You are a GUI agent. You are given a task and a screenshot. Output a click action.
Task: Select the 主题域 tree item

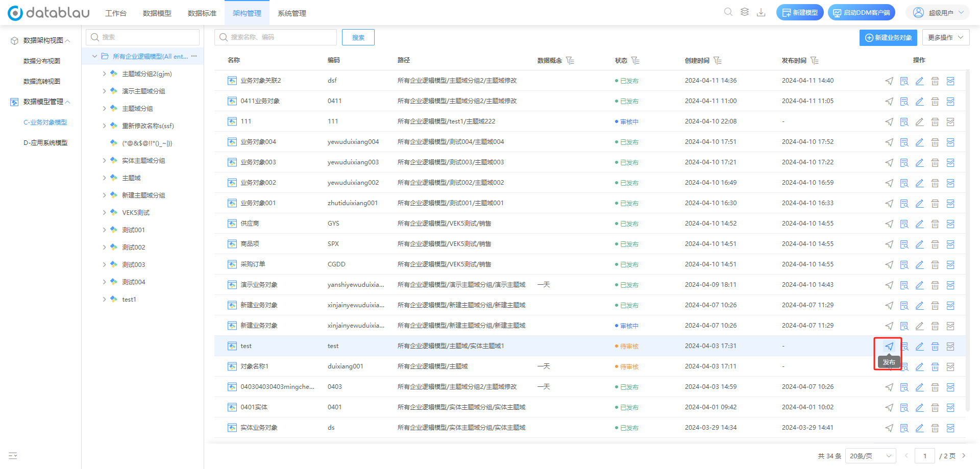[x=132, y=178]
